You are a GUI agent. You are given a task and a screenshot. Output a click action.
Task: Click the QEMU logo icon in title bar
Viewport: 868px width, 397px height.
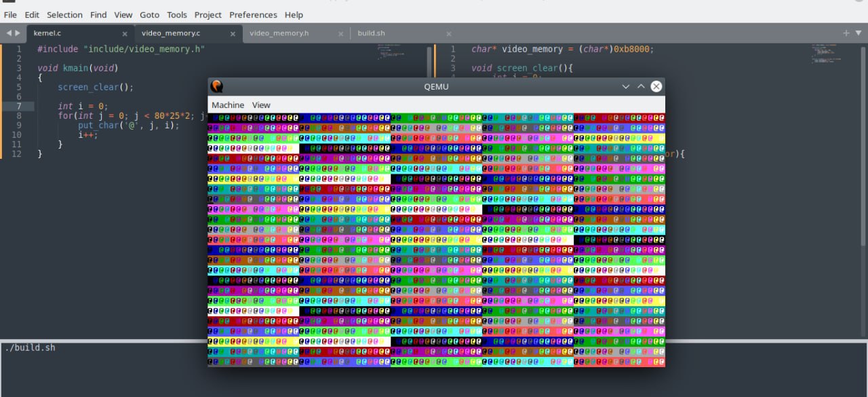click(x=217, y=86)
